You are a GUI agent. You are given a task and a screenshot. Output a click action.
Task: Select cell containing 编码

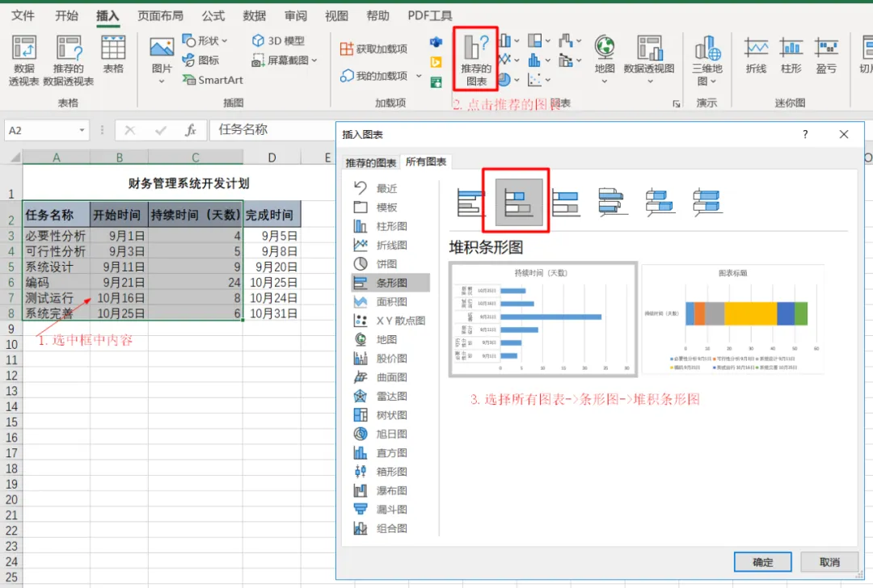coord(57,282)
